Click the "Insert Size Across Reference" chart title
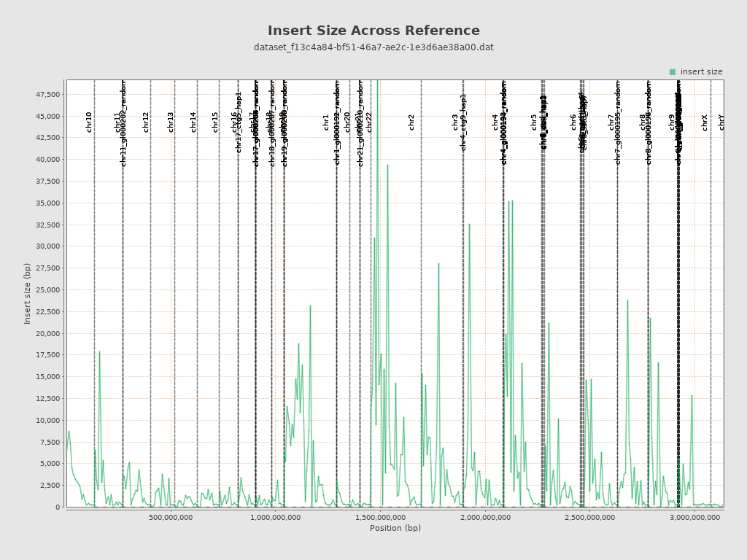 tap(373, 31)
